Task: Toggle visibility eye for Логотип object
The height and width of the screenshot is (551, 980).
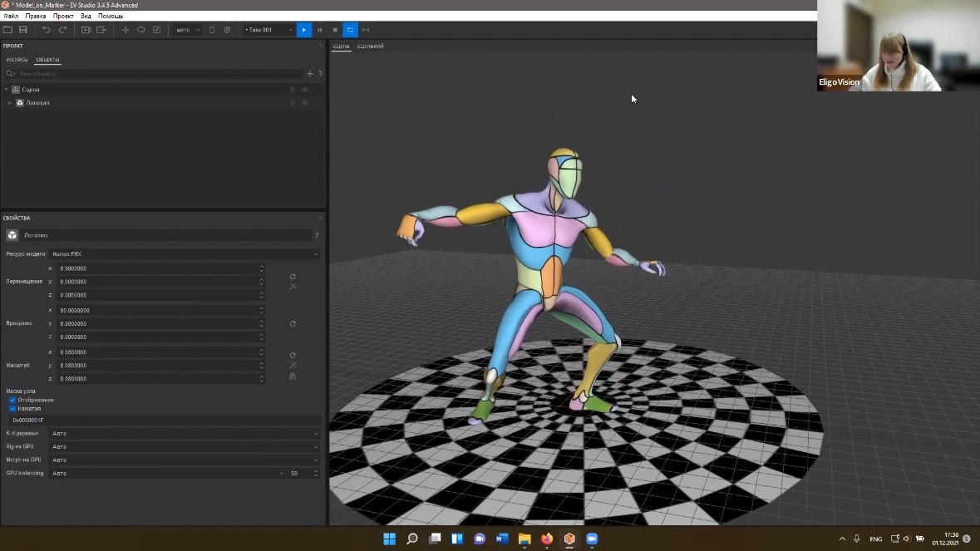Action: tap(305, 103)
